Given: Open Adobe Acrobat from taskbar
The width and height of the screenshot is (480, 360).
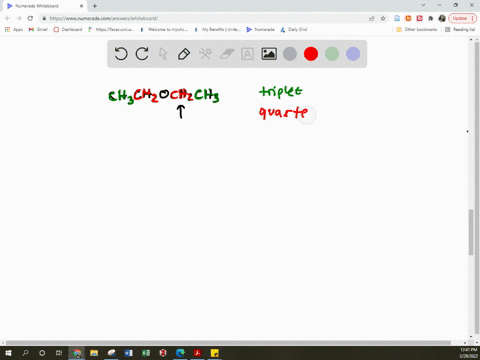Looking at the screenshot, I should tap(198, 353).
